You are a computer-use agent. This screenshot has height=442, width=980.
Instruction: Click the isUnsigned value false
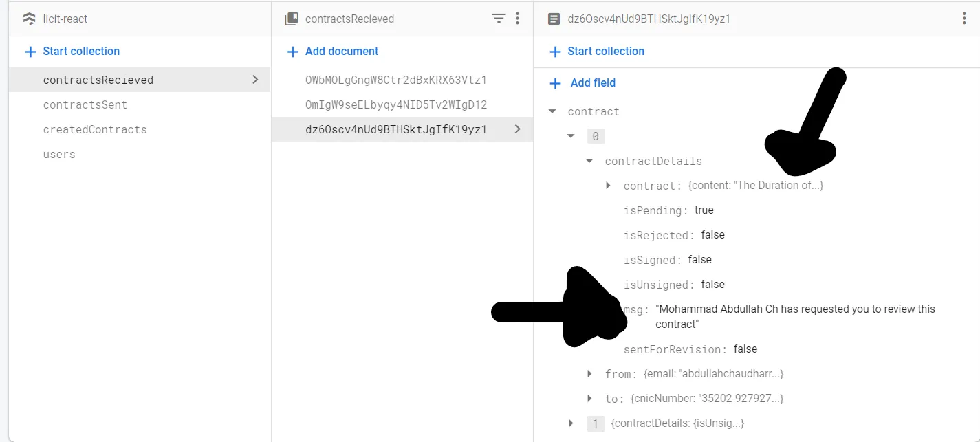click(713, 285)
